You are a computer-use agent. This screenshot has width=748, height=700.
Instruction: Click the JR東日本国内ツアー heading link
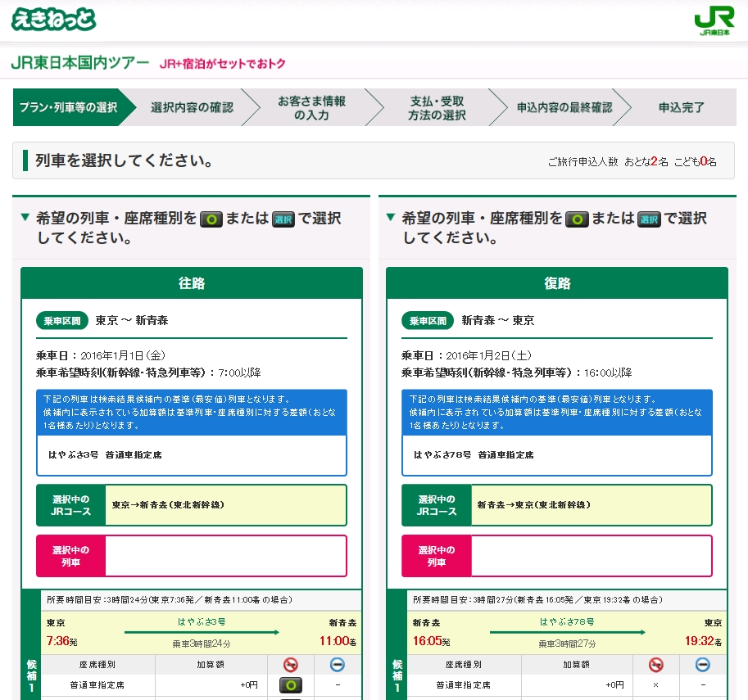pos(80,62)
